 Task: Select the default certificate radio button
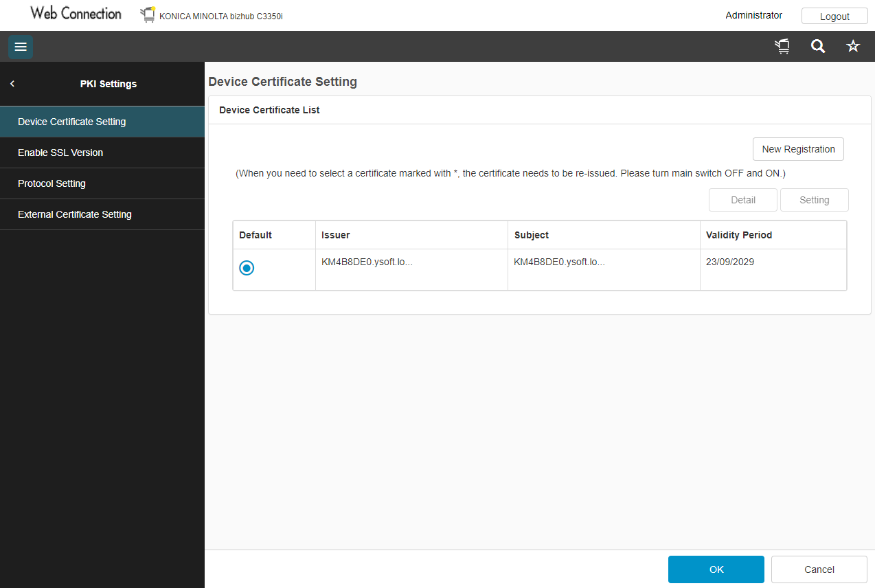(x=247, y=268)
